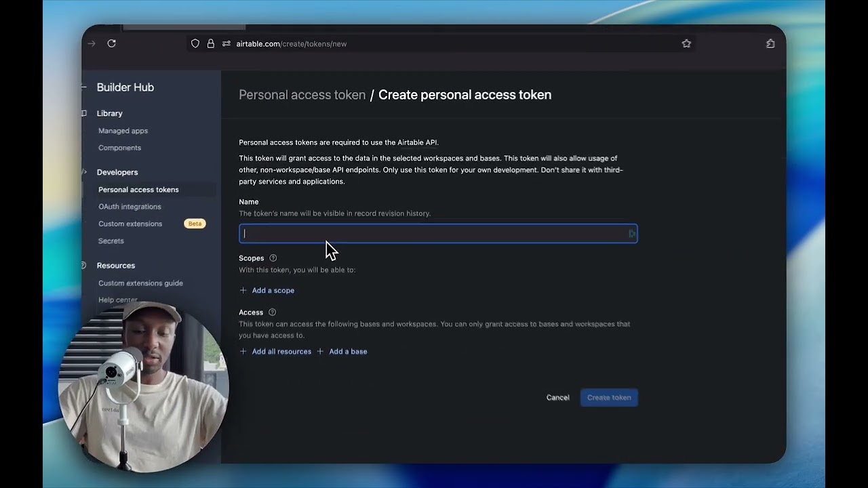Image resolution: width=868 pixels, height=488 pixels.
Task: Click the browser forward arrow
Action: coord(92,43)
